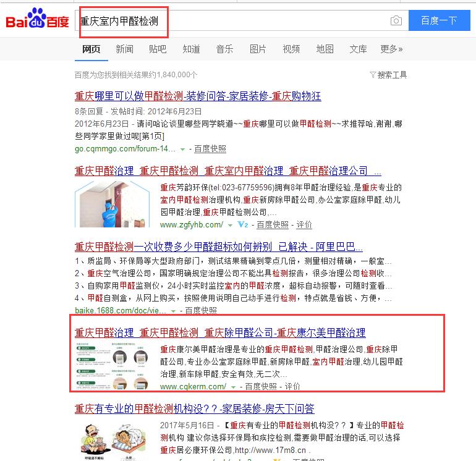Expand dropdown arrow beside www.cqkerm.com URL
The width and height of the screenshot is (476, 461).
233,387
